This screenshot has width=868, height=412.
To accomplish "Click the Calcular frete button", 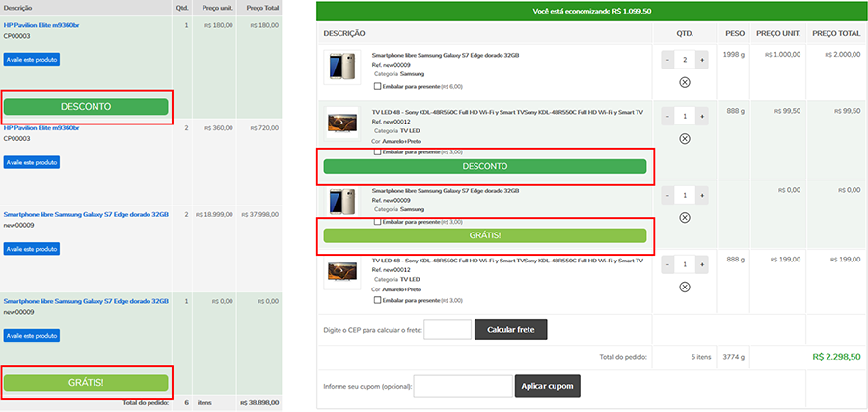I will click(511, 329).
